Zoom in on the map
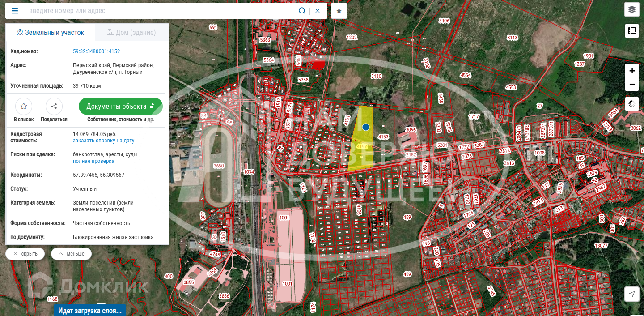The image size is (644, 316). pos(631,71)
